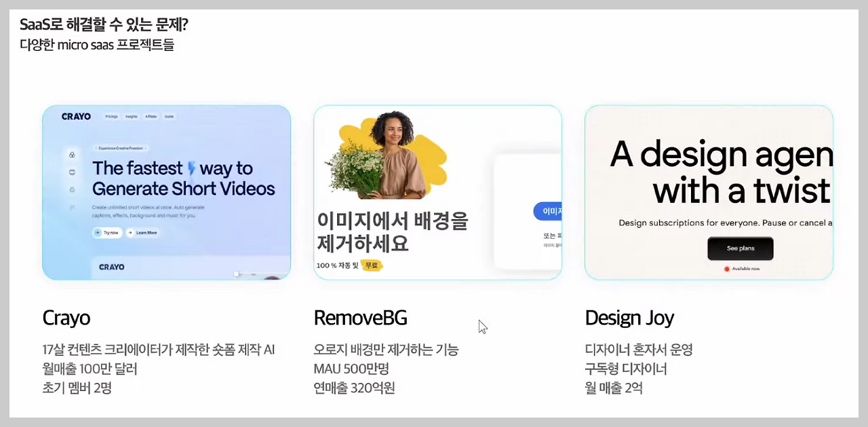Image resolution: width=868 pixels, height=427 pixels.
Task: Click the '초기 멤버 2명' line
Action: point(77,388)
